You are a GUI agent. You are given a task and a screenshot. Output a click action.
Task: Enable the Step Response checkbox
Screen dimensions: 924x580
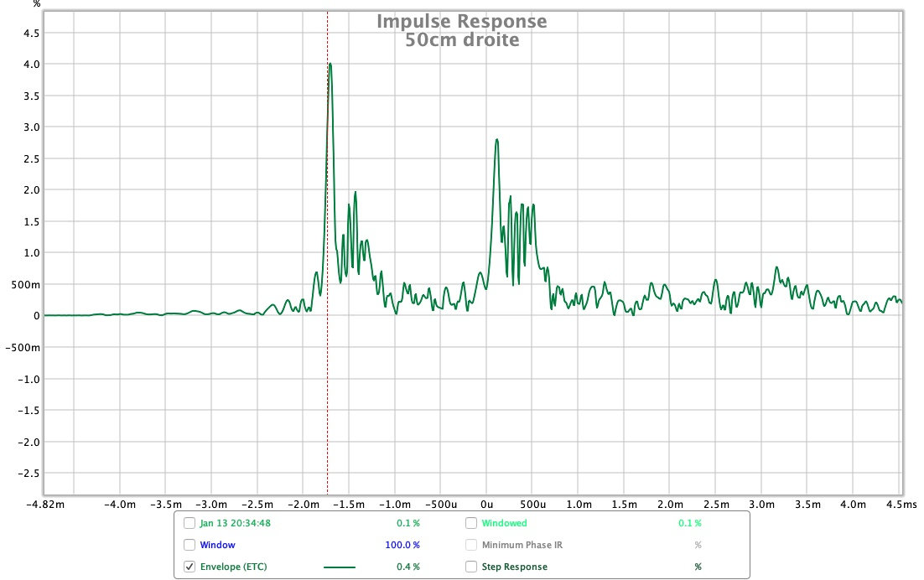click(471, 567)
